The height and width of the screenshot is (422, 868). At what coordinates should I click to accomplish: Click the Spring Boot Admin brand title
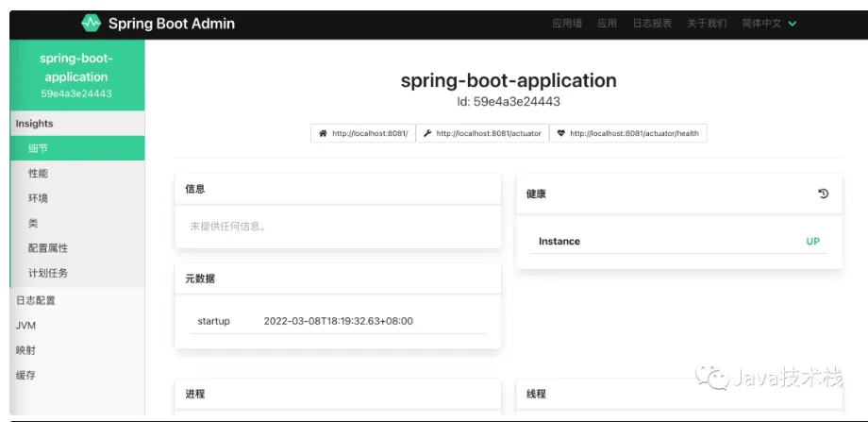[172, 24]
